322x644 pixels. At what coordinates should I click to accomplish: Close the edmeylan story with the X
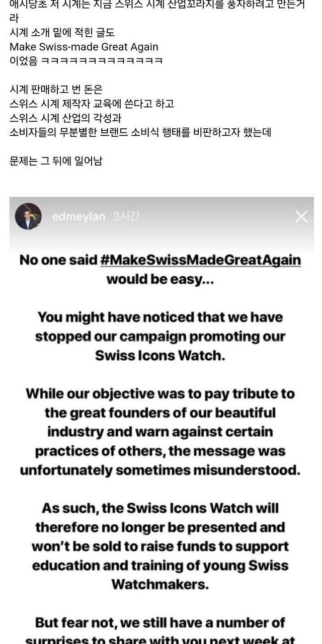pos(301,217)
